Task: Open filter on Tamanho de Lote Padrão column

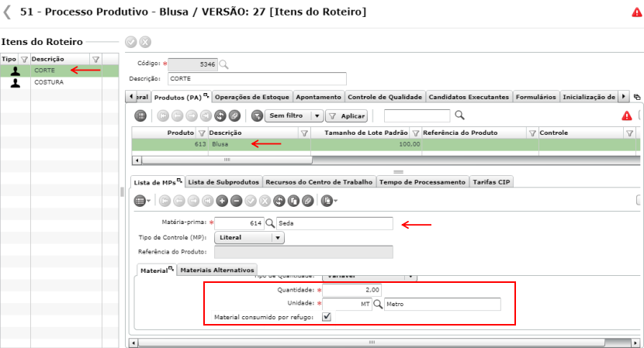Action: pyautogui.click(x=415, y=133)
